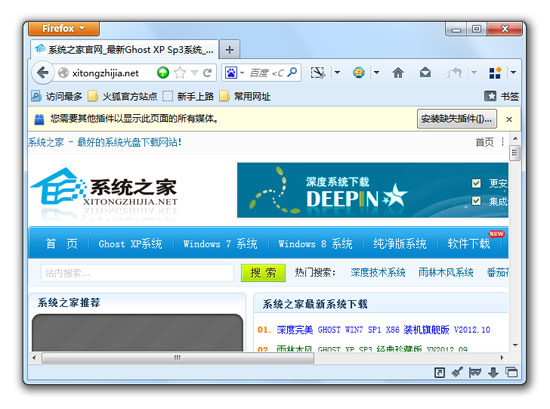Reload the page with the refresh icon
Image resolution: width=550 pixels, height=409 pixels.
pyautogui.click(x=207, y=73)
